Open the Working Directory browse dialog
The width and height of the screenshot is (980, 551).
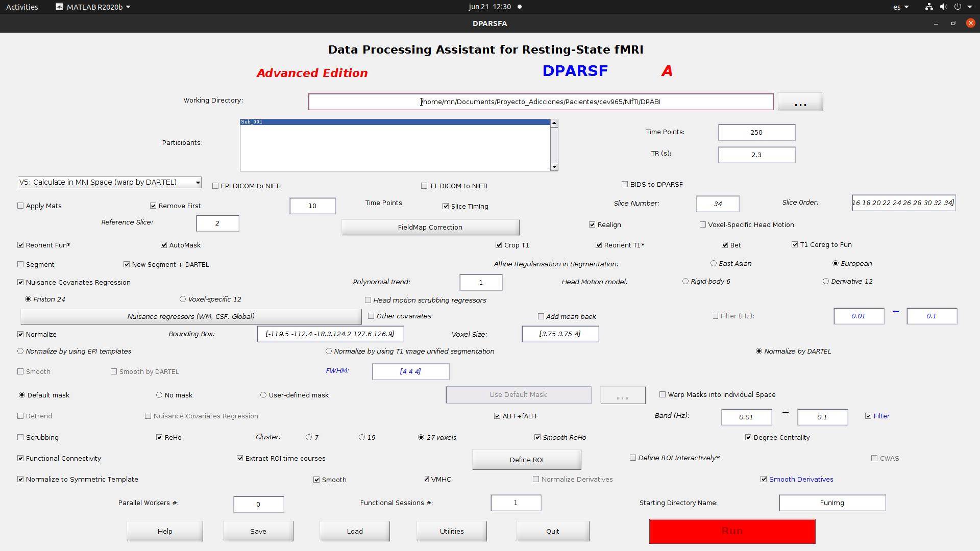pos(800,102)
